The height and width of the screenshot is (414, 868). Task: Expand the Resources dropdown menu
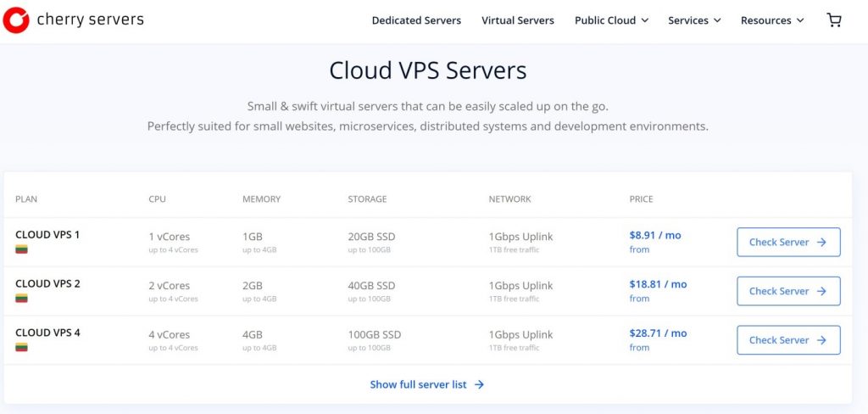[x=772, y=20]
